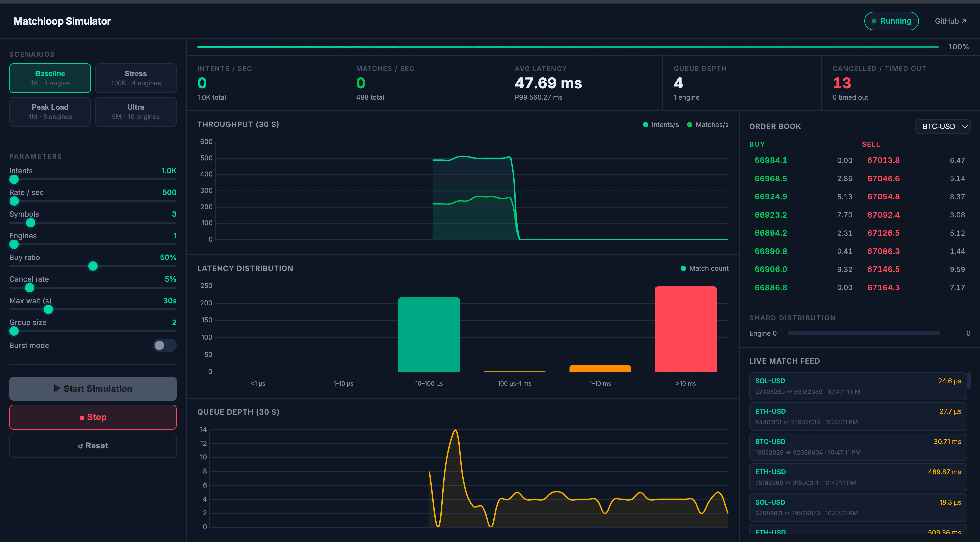Screen dimensions: 980x542
Task: Click the Group size slider handle
Action: pyautogui.click(x=14, y=331)
